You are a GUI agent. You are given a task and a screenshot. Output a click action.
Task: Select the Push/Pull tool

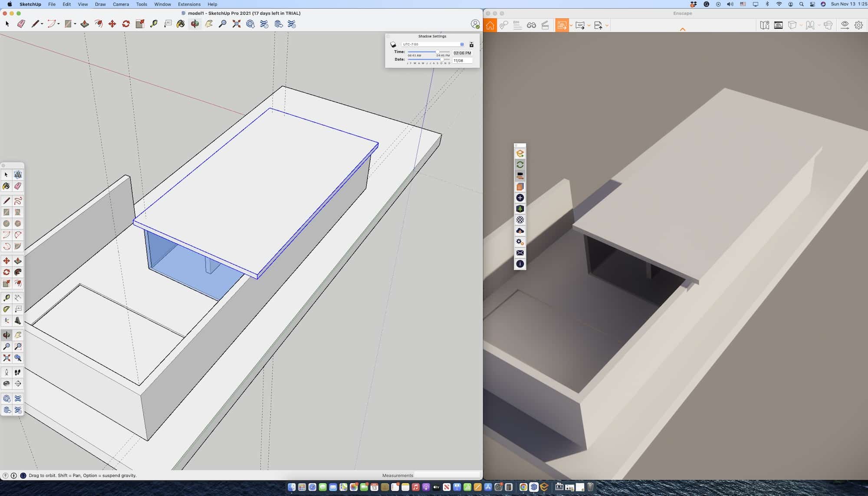click(x=85, y=24)
